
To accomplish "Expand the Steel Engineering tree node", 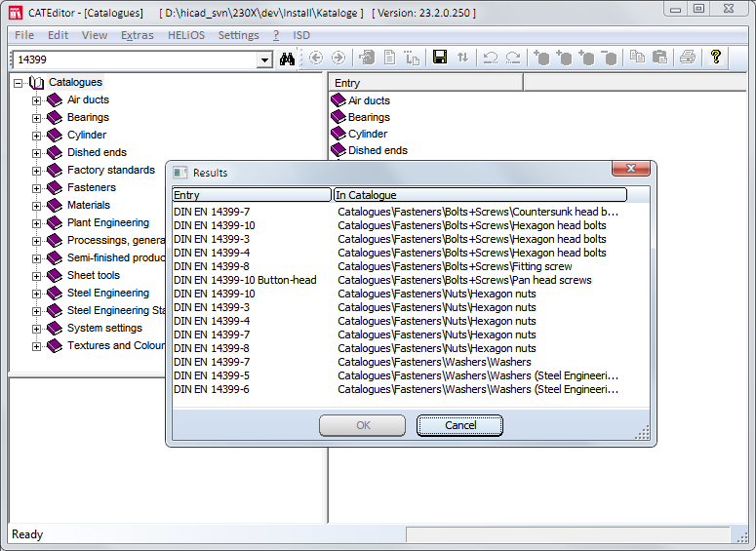I will 36,294.
